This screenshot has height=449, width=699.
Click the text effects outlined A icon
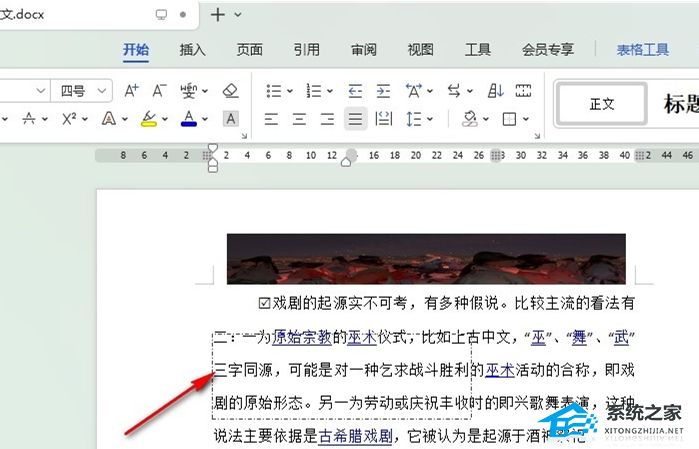[x=109, y=119]
